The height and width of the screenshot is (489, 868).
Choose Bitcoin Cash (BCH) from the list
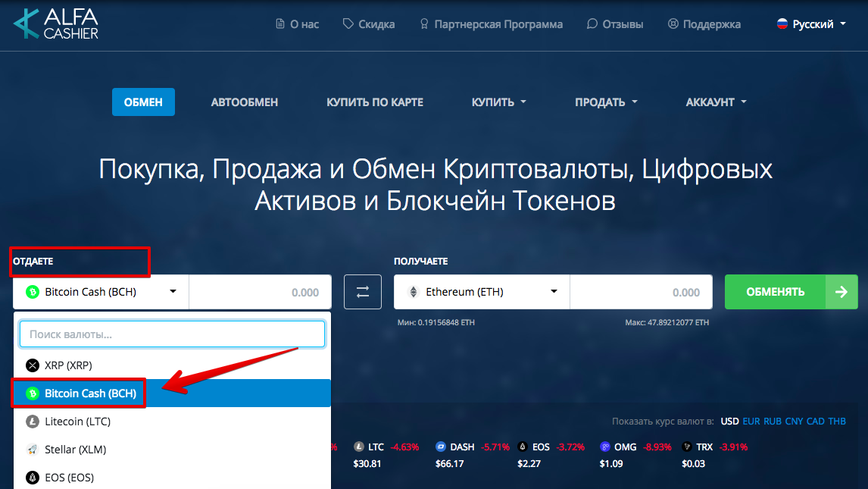[x=172, y=393]
